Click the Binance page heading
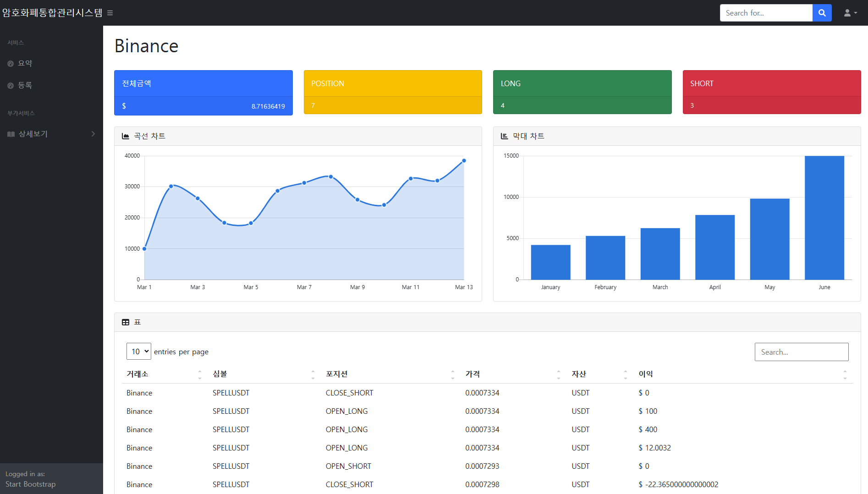The width and height of the screenshot is (868, 494). (147, 46)
